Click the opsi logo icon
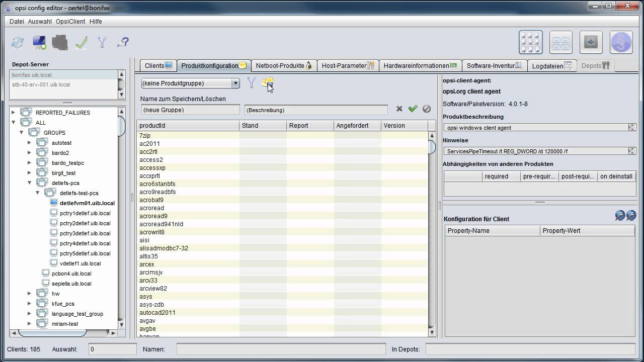The height and width of the screenshot is (362, 644). [x=621, y=42]
